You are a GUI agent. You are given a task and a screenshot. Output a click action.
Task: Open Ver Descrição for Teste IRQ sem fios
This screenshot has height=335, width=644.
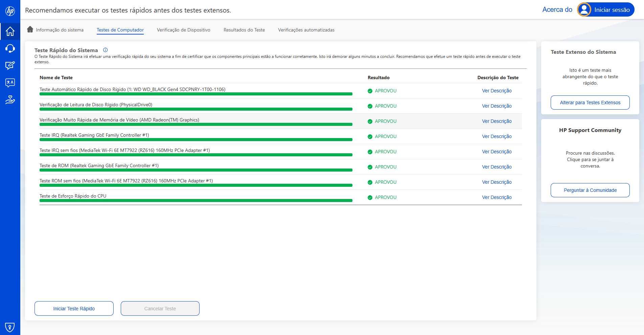pos(497,152)
